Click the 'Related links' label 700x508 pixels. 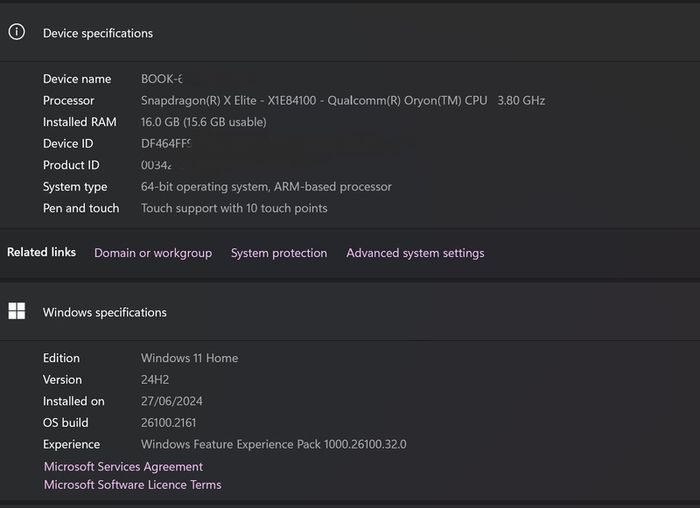tap(42, 252)
